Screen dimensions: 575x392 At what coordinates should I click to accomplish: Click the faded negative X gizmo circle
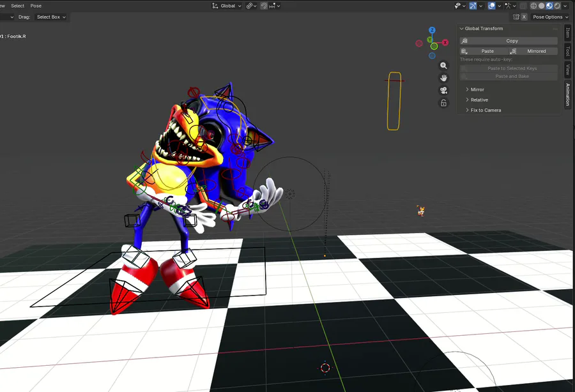418,43
